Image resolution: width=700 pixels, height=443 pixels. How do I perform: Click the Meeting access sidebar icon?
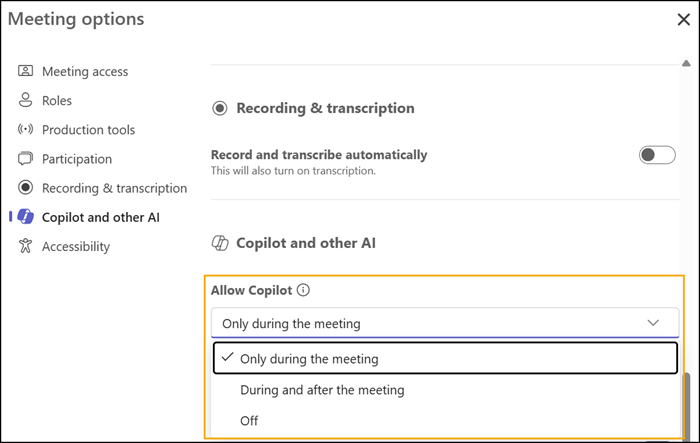point(25,71)
